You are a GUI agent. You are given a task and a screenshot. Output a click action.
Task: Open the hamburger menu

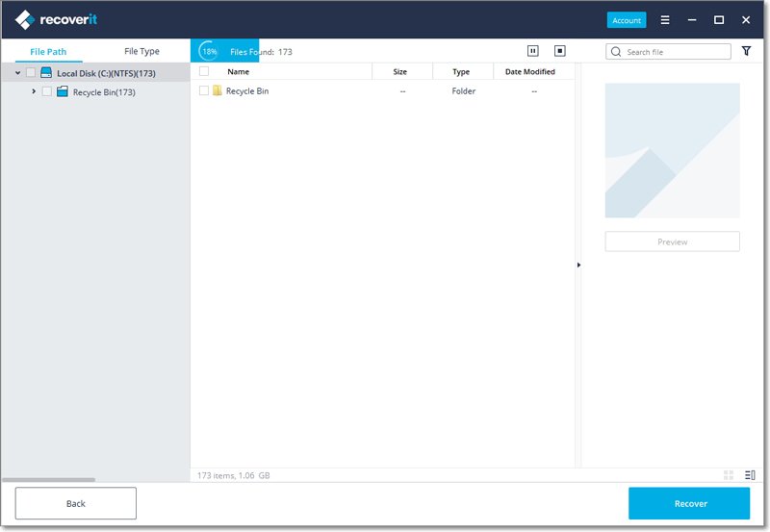665,20
